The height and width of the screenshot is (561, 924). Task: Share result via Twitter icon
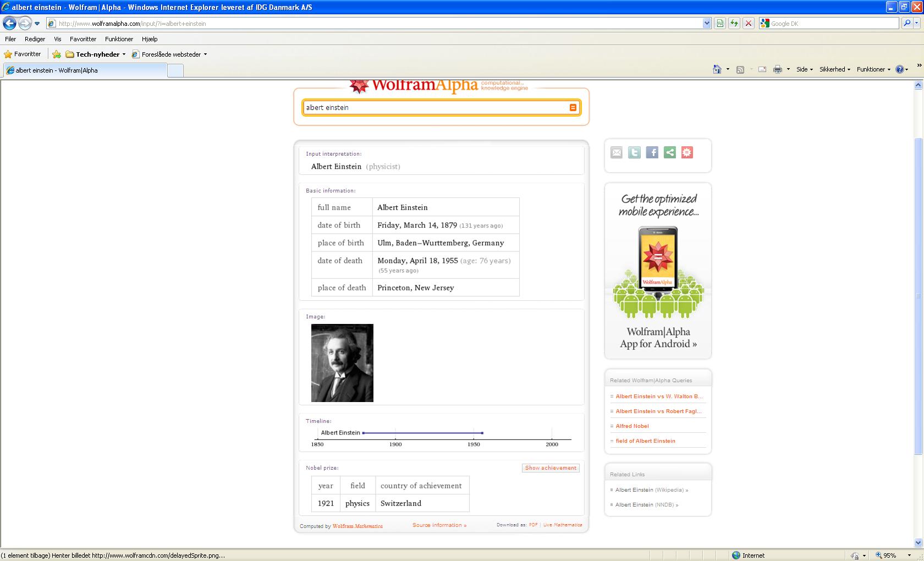click(634, 153)
